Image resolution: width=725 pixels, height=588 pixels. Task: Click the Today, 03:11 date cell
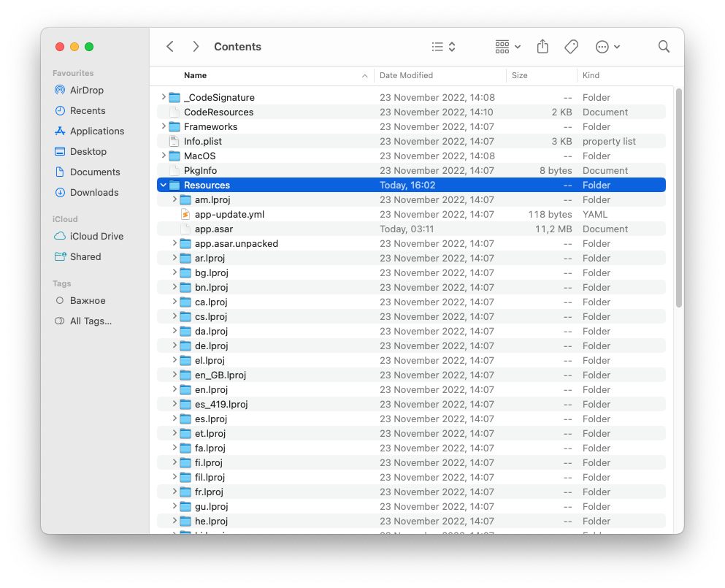pyautogui.click(x=407, y=229)
